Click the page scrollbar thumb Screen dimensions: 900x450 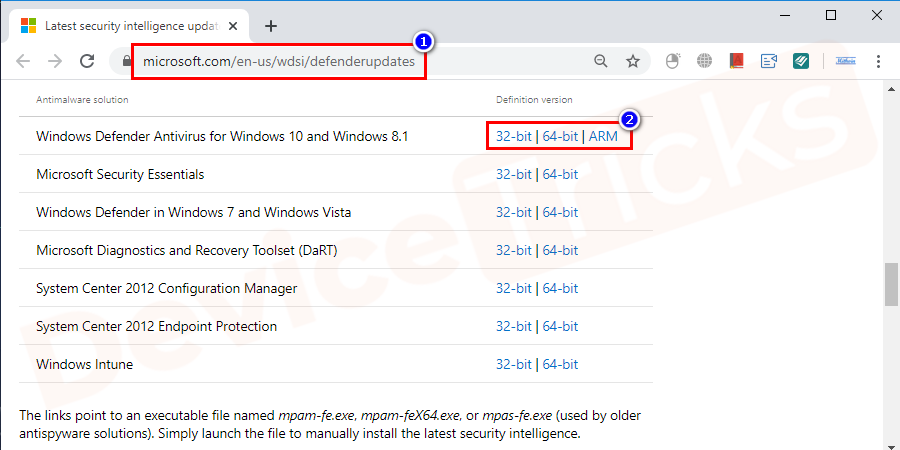click(891, 286)
